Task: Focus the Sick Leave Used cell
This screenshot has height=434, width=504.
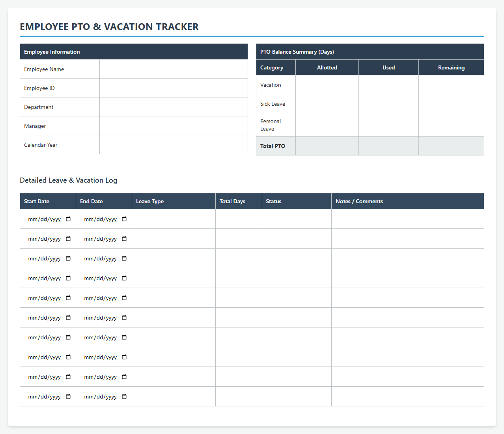Action: (x=388, y=104)
